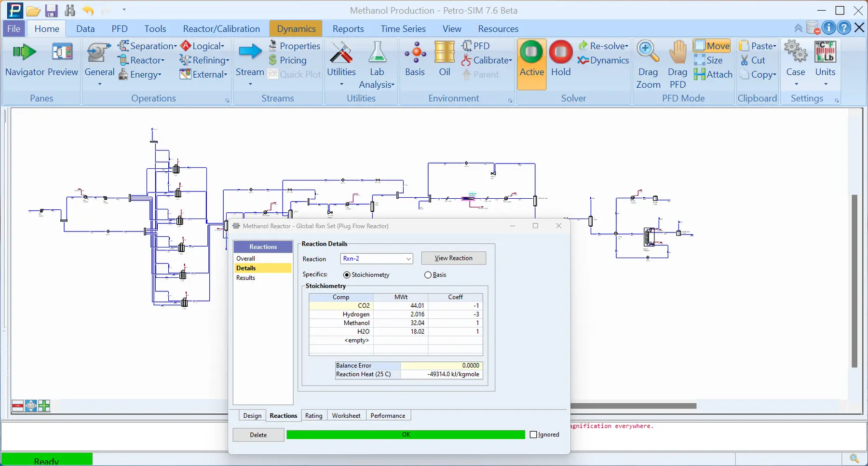The width and height of the screenshot is (868, 466).
Task: Click the Hold solver button
Action: point(561,60)
